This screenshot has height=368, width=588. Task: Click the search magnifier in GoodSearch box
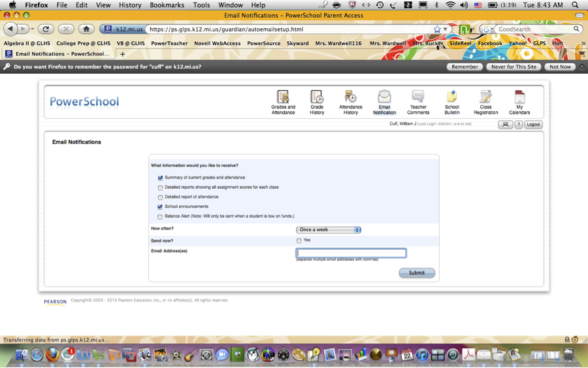pyautogui.click(x=576, y=29)
